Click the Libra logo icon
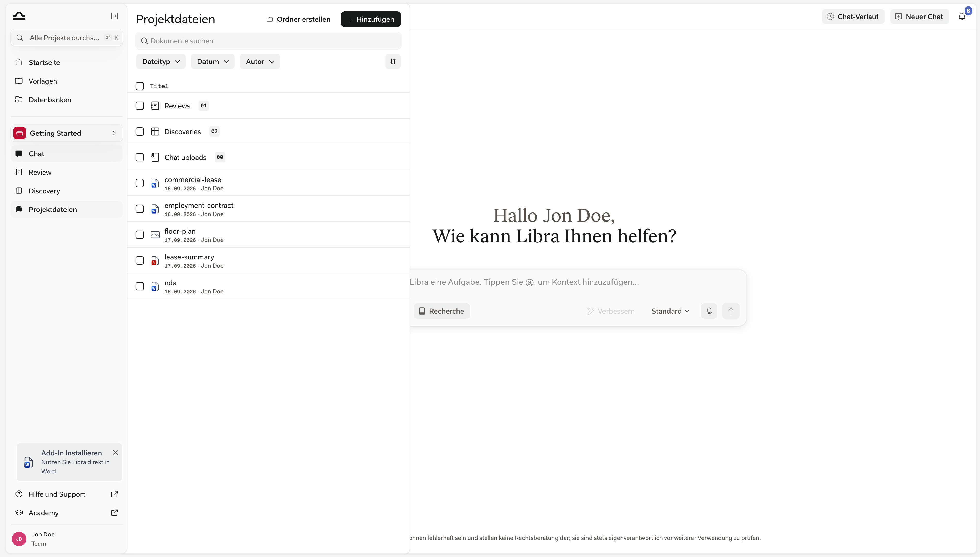Image resolution: width=980 pixels, height=557 pixels. pyautogui.click(x=19, y=16)
